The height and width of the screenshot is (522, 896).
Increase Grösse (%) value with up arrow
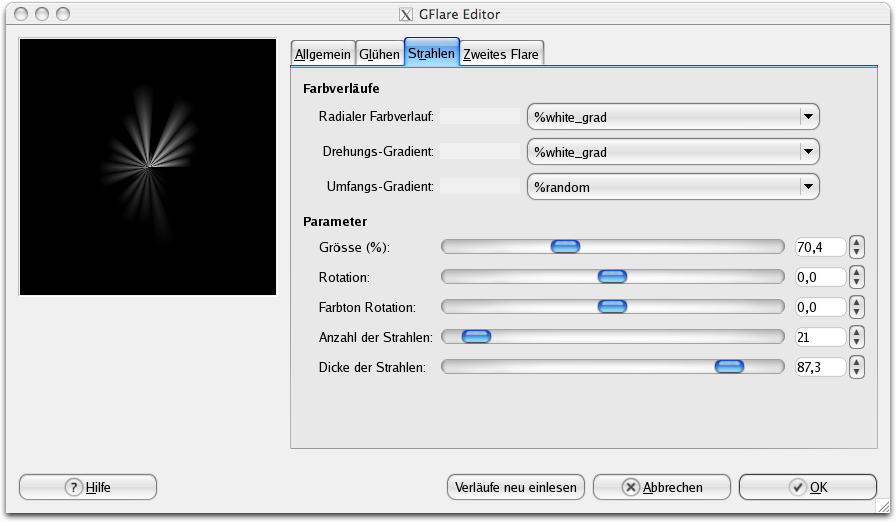857,242
